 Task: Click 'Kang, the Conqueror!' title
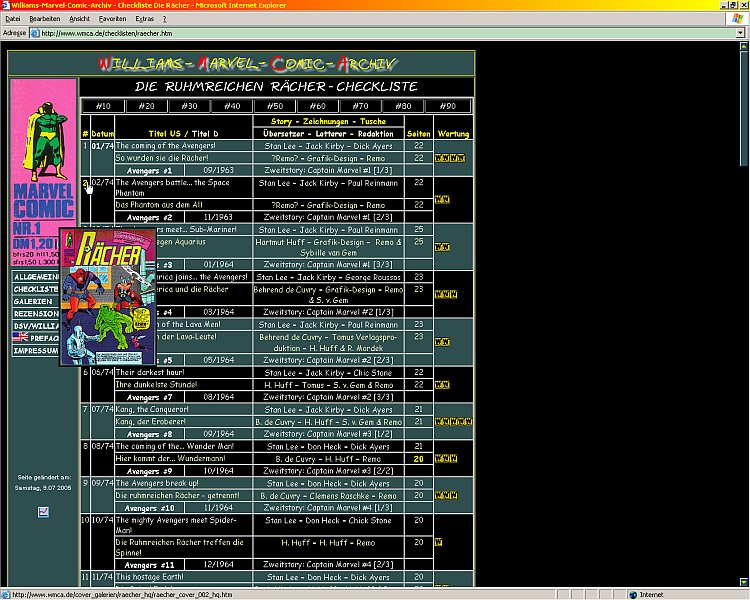click(x=152, y=409)
